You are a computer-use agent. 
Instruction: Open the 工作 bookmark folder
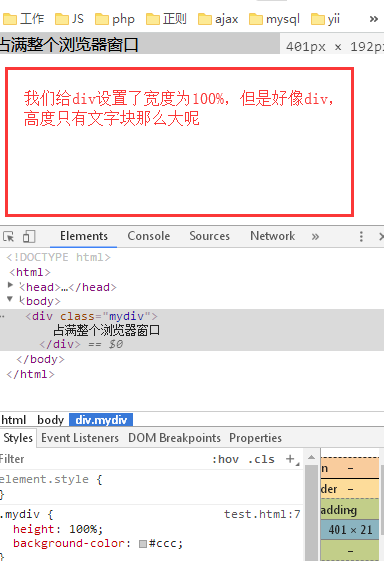point(23,19)
